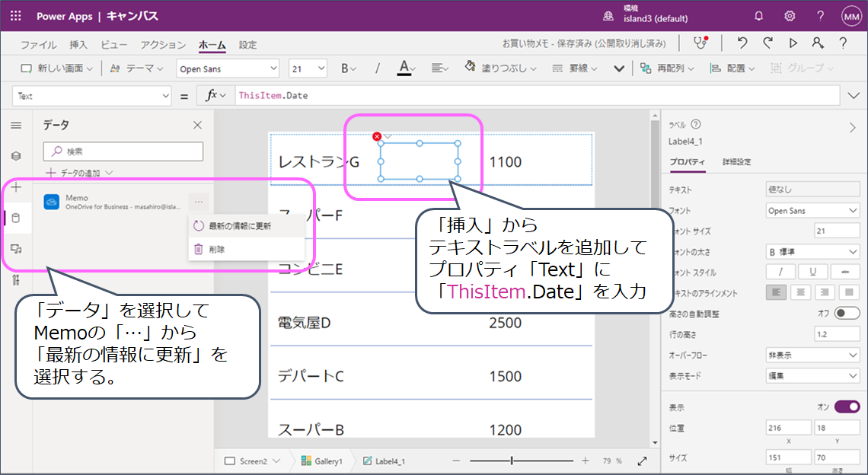This screenshot has width=868, height=475.
Task: Open the notifications bell
Action: pyautogui.click(x=759, y=16)
